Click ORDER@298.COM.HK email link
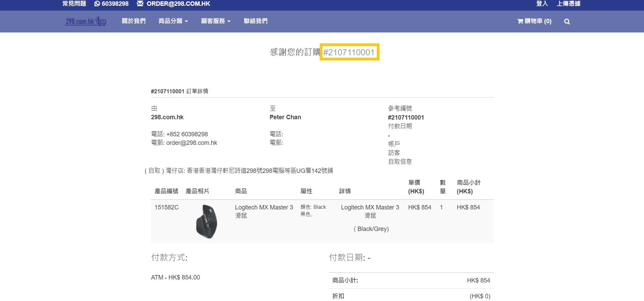 coord(178,3)
